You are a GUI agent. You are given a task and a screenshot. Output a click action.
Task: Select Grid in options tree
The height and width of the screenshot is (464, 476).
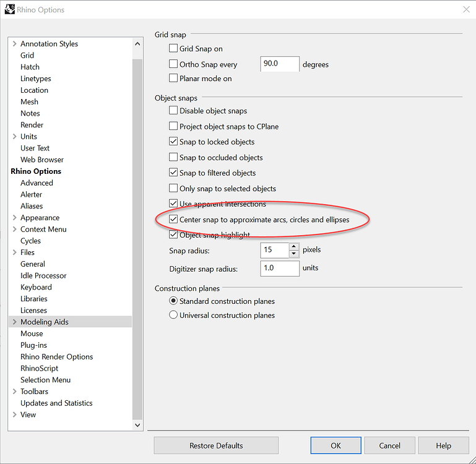click(x=27, y=55)
